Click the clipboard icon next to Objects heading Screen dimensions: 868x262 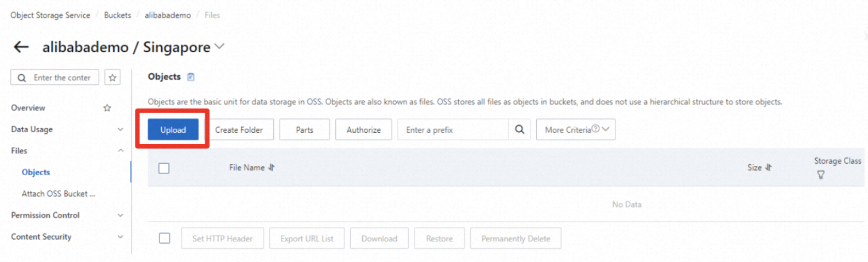pos(191,77)
